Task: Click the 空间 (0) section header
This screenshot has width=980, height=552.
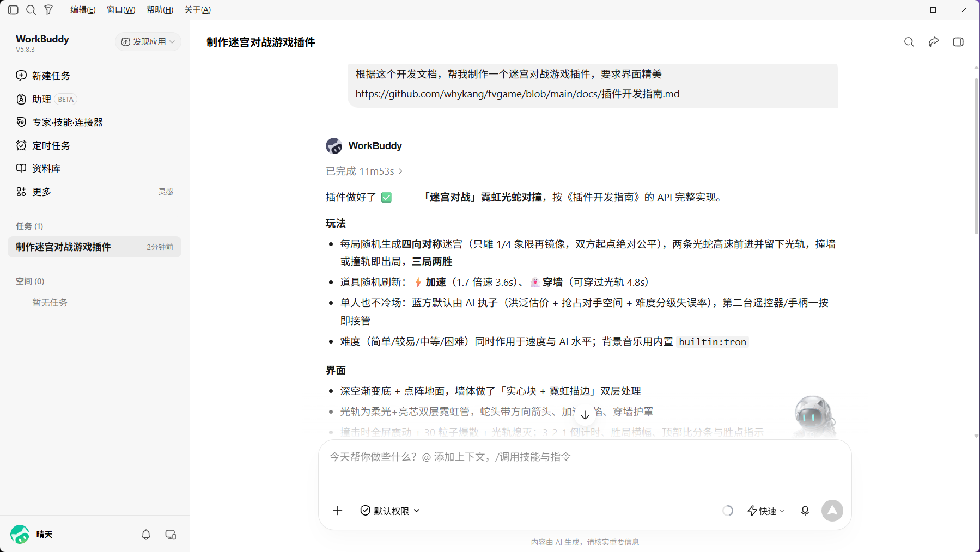Action: pos(30,281)
